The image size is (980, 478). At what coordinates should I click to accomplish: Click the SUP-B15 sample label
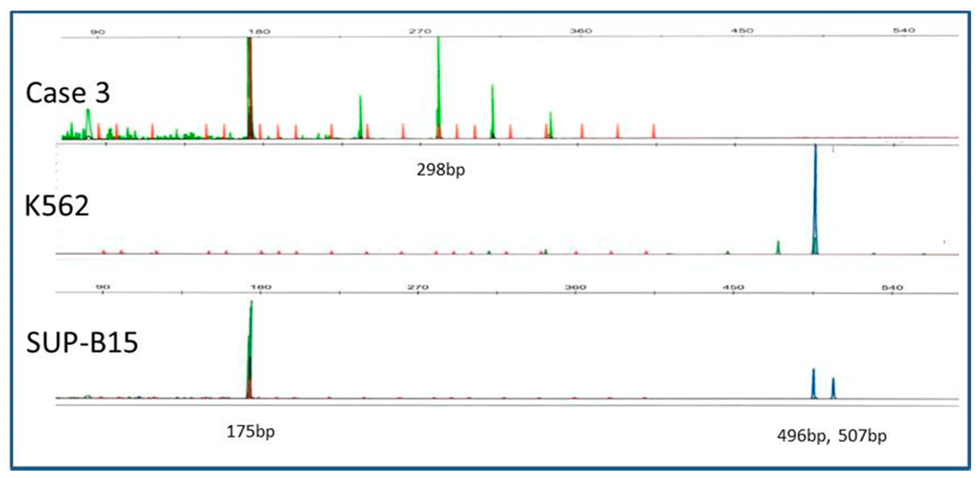(82, 342)
